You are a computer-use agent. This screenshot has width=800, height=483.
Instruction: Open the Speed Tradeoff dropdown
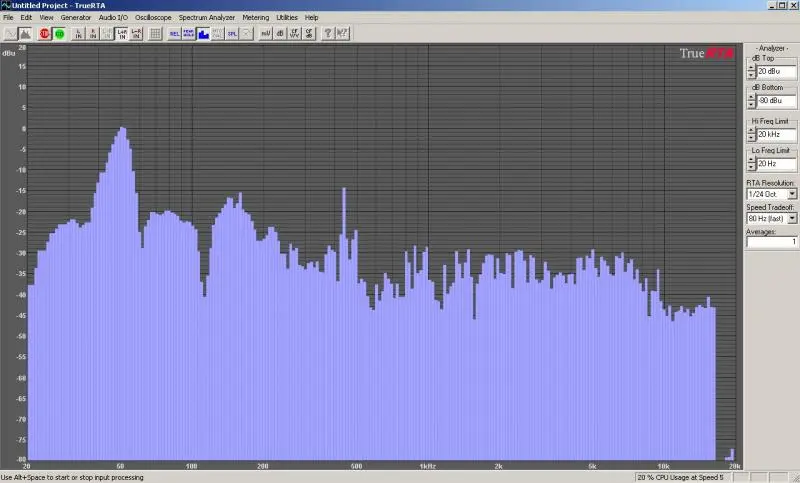[x=791, y=217]
